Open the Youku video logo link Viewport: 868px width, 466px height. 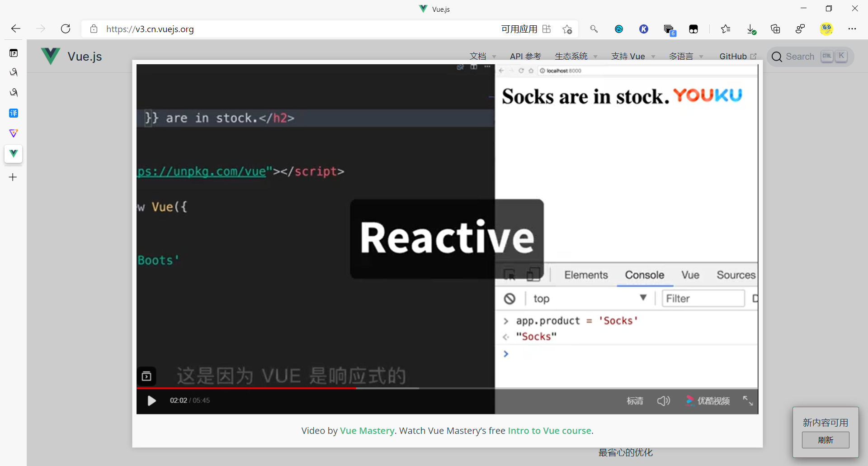[x=708, y=401]
